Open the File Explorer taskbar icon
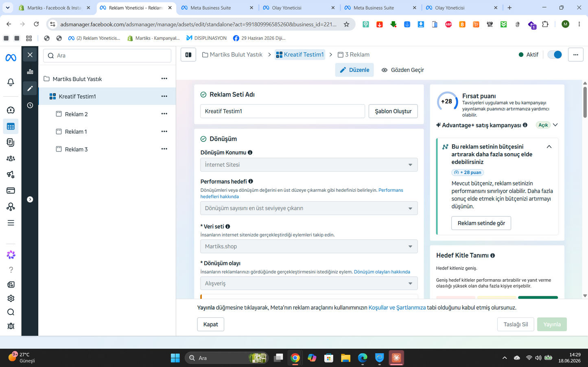Image resolution: width=588 pixels, height=367 pixels. (345, 358)
